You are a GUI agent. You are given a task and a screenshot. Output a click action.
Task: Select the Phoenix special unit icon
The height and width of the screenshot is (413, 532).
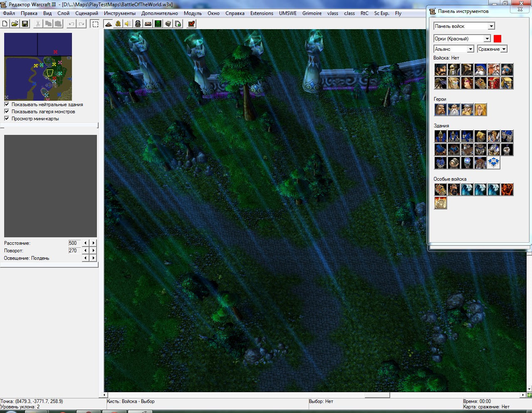[507, 189]
